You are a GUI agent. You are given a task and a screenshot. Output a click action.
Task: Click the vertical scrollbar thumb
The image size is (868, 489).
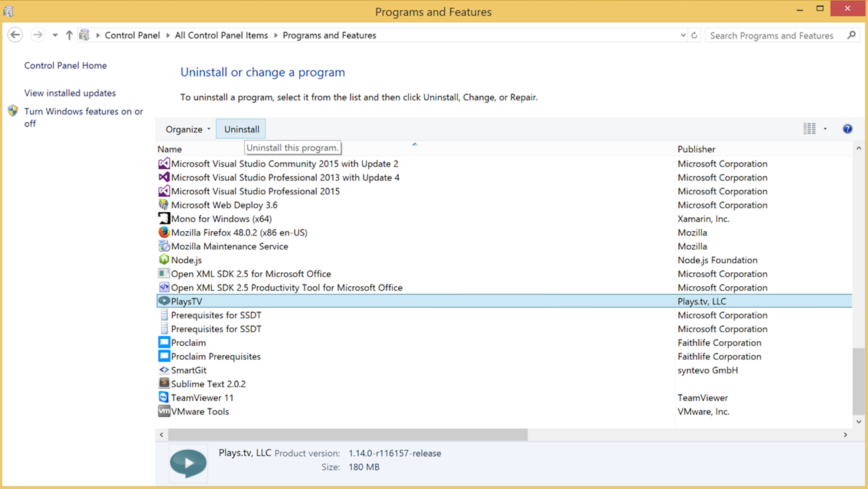pos(859,381)
